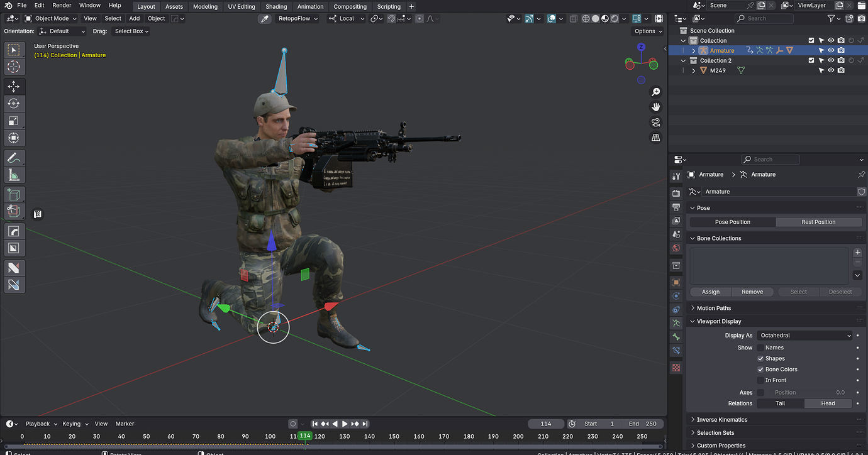Click the Pose Position button
The width and height of the screenshot is (868, 455).
(x=733, y=222)
